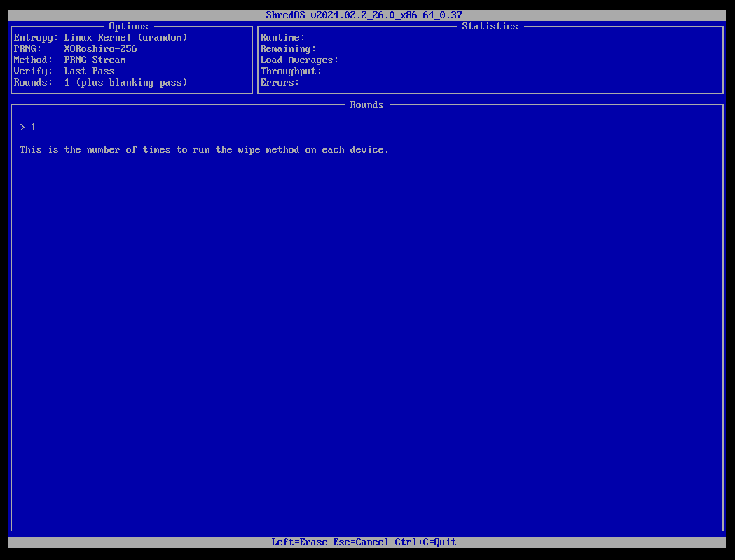The width and height of the screenshot is (735, 560).
Task: Click Ctrl+C=Quit in the footer bar
Action: [x=425, y=542]
